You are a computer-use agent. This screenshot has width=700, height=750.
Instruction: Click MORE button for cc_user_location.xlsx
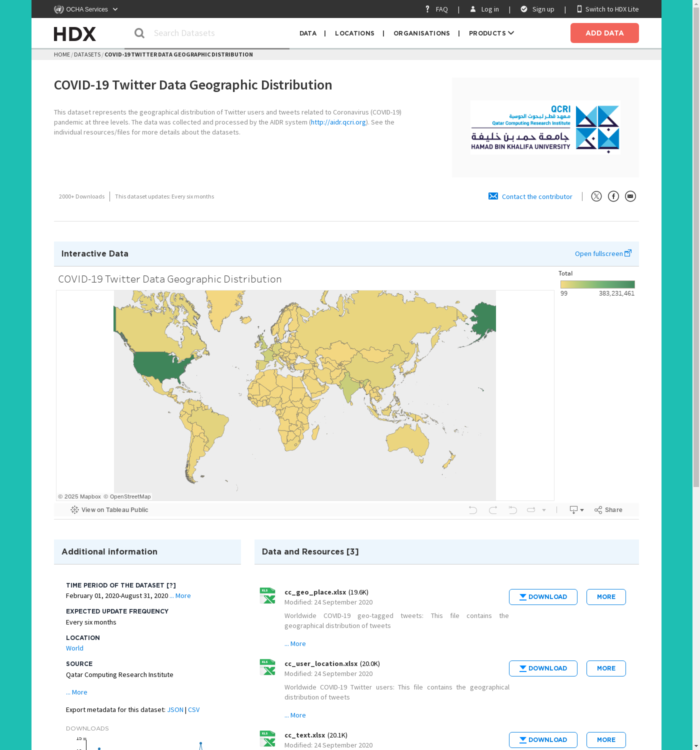tap(606, 668)
